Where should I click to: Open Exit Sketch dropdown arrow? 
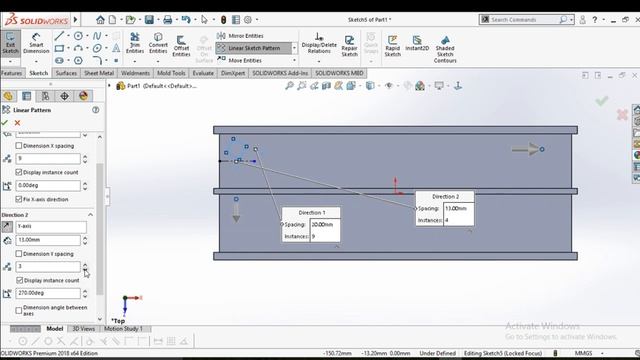point(10,62)
